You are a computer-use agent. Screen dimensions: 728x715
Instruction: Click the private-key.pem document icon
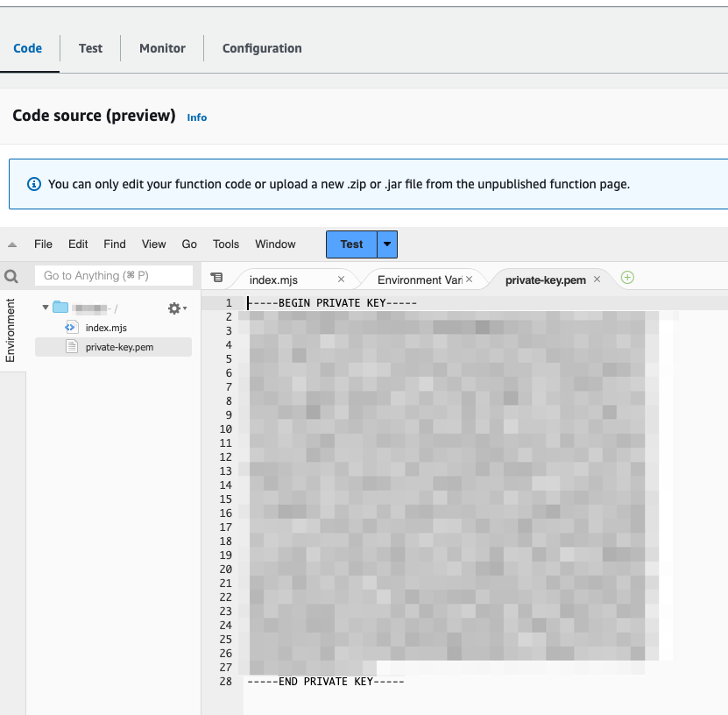coord(72,346)
